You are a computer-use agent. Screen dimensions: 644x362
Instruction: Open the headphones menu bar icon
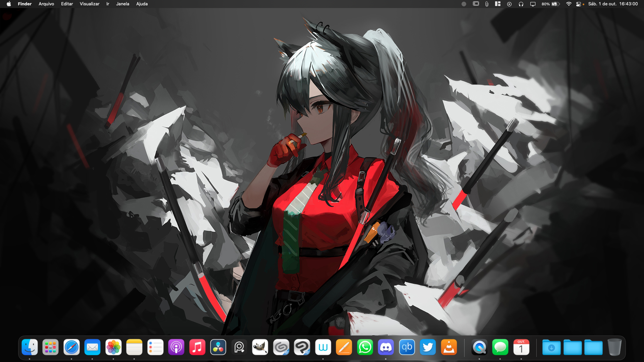click(x=521, y=4)
